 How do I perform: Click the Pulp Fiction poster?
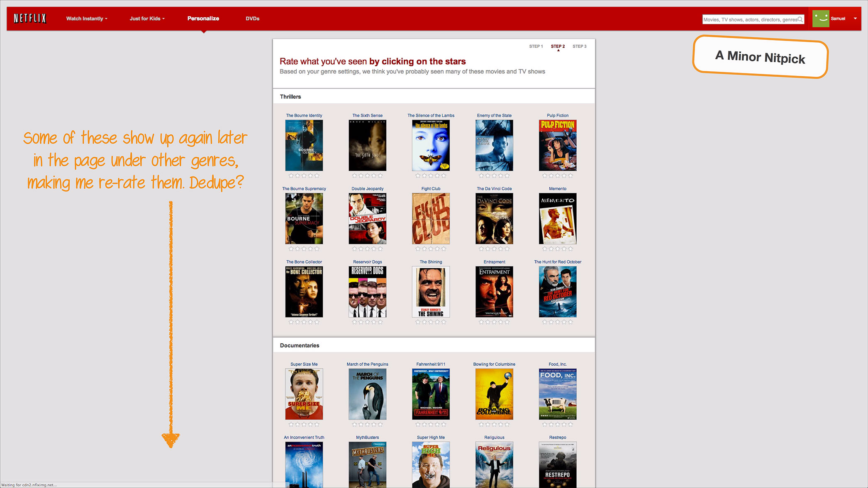(558, 146)
